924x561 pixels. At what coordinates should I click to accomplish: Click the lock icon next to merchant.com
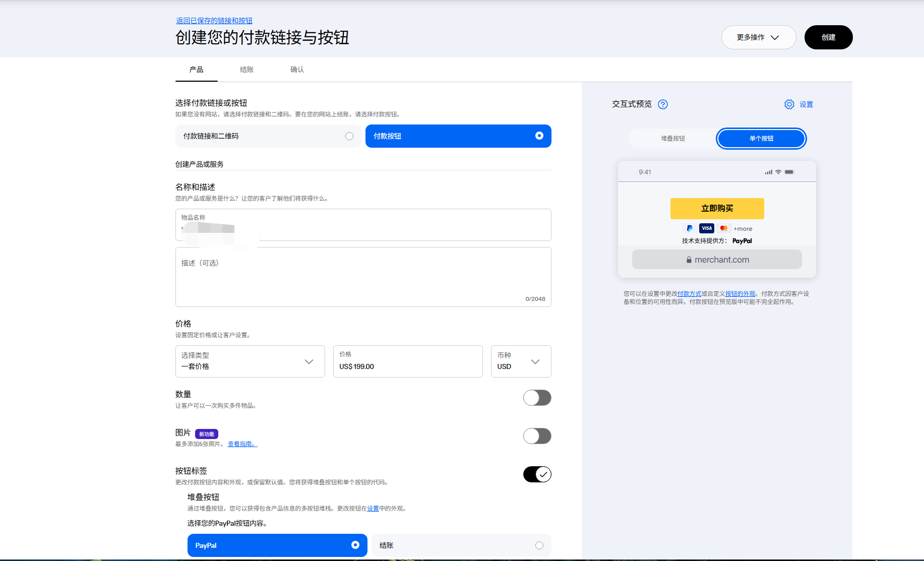point(689,260)
